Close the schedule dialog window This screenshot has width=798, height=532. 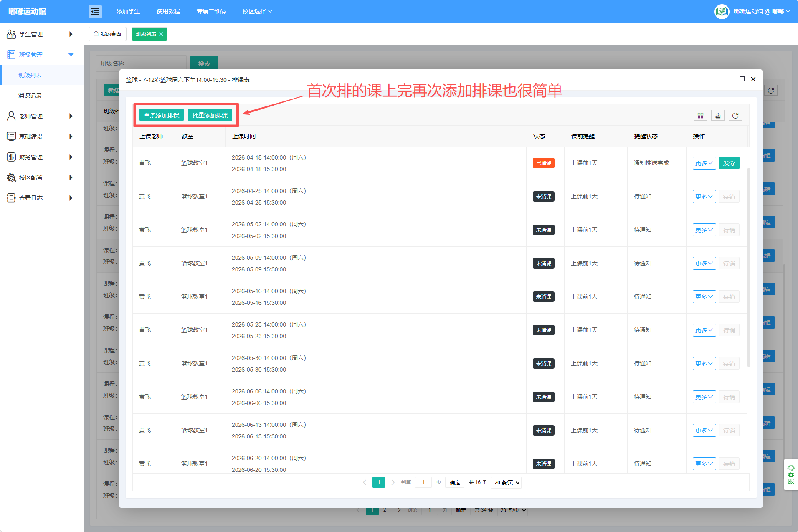753,79
